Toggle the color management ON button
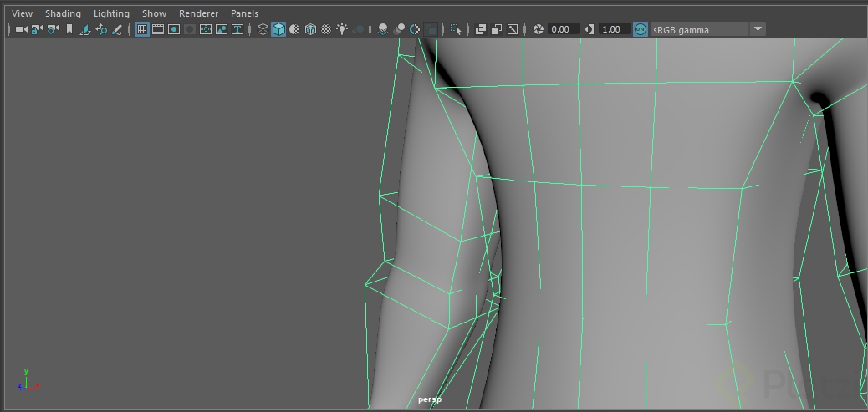 640,29
